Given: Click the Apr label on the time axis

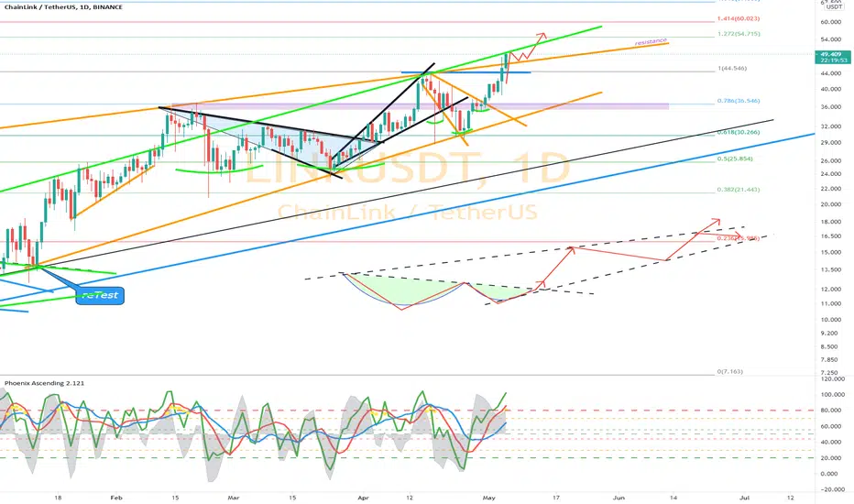Looking at the screenshot, I should [363, 498].
